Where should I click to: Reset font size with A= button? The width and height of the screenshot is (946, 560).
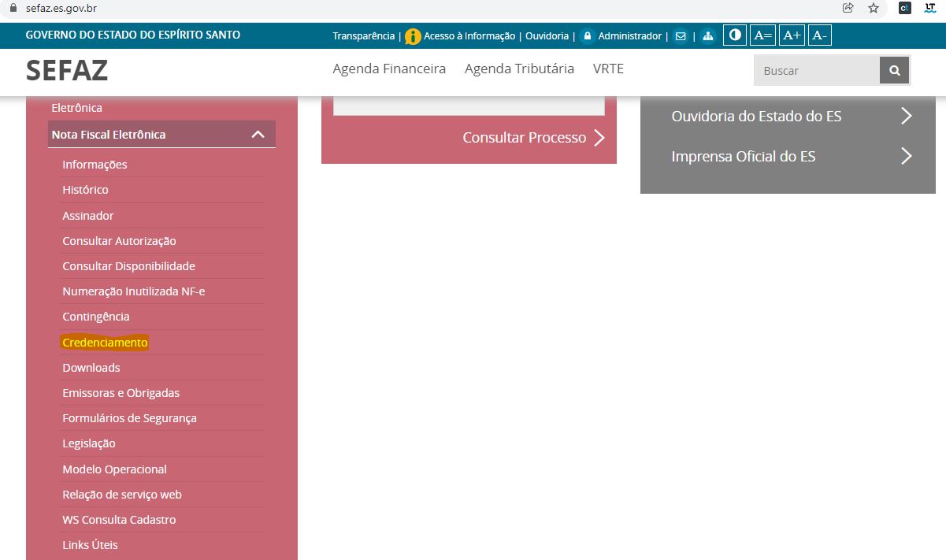pyautogui.click(x=762, y=35)
